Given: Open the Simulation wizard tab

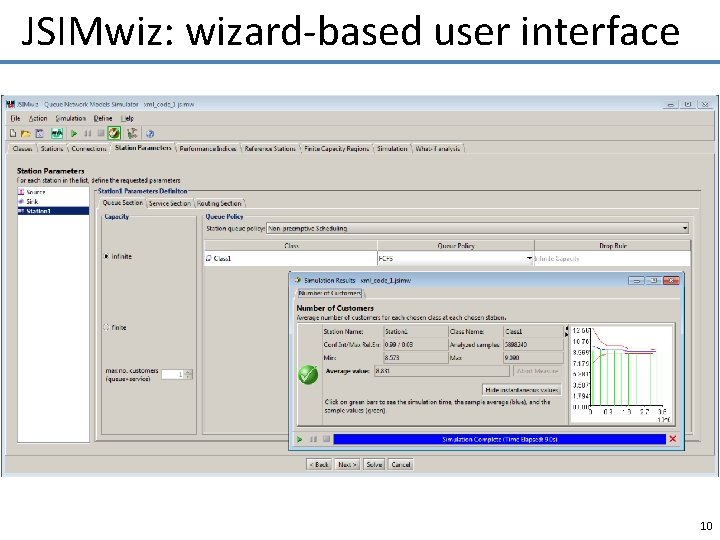Looking at the screenshot, I should [x=392, y=148].
